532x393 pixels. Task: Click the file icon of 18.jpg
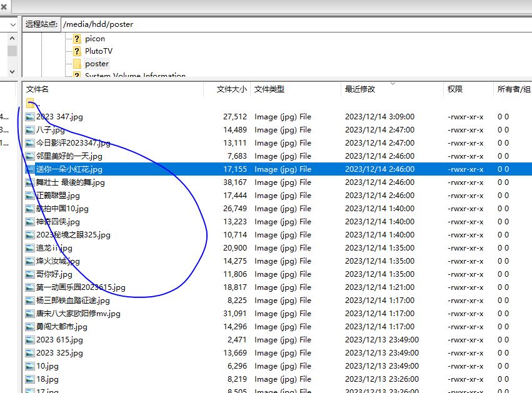[30, 379]
